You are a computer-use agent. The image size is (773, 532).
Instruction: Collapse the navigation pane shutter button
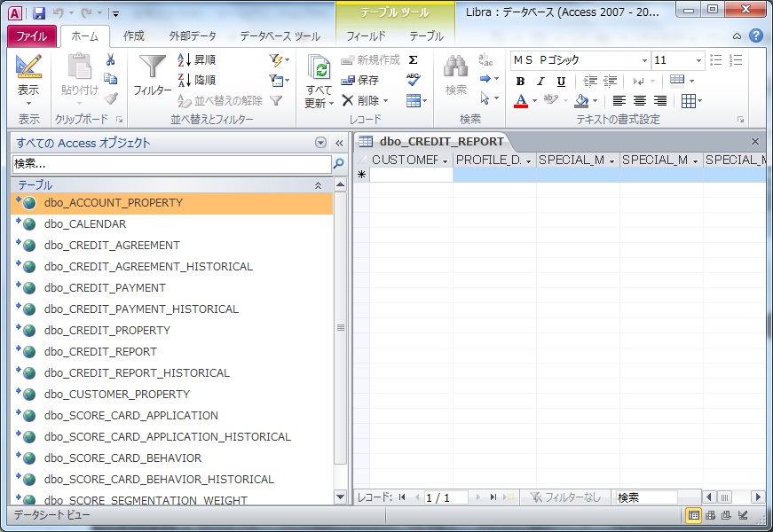click(339, 143)
